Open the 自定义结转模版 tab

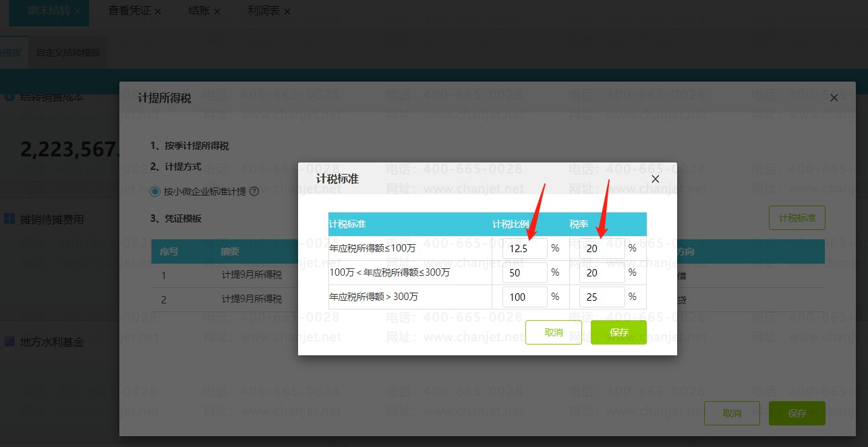(67, 51)
